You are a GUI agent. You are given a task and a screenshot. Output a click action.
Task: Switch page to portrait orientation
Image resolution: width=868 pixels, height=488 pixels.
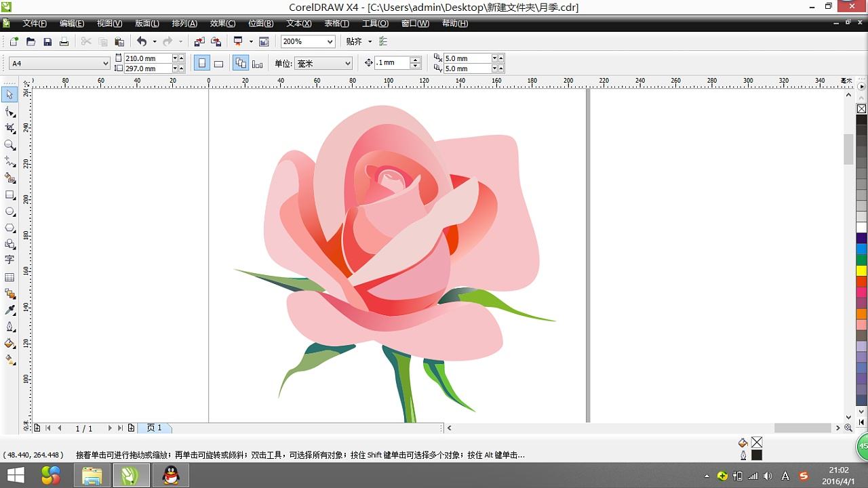(201, 64)
